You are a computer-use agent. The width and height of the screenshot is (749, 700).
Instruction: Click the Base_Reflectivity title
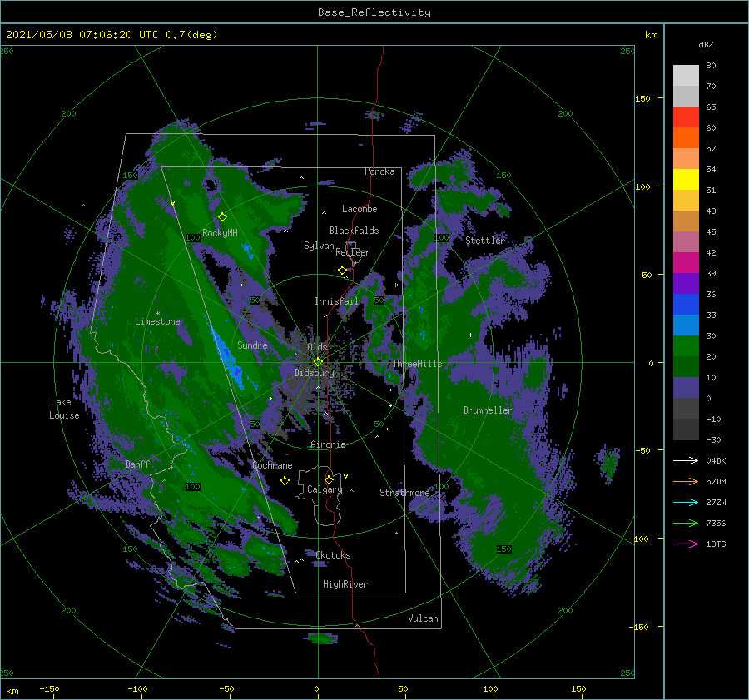(x=374, y=12)
